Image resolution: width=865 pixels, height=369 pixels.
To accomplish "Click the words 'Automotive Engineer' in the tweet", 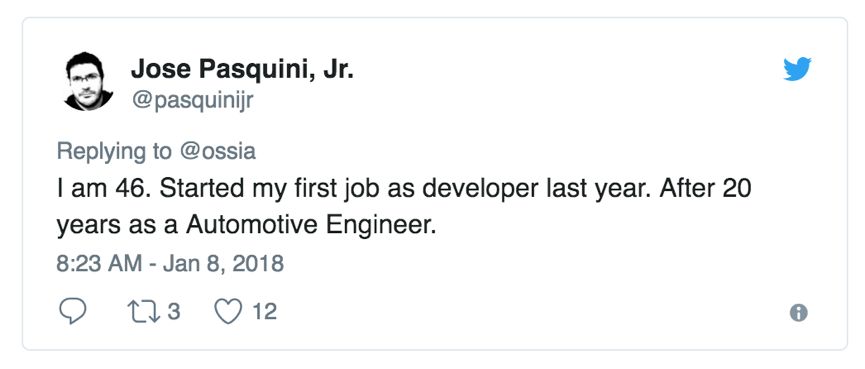I will click(x=311, y=225).
